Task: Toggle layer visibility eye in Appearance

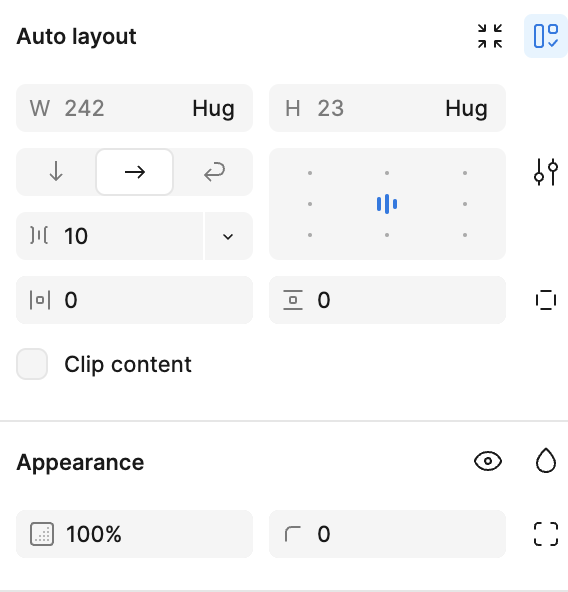Action: [x=488, y=461]
